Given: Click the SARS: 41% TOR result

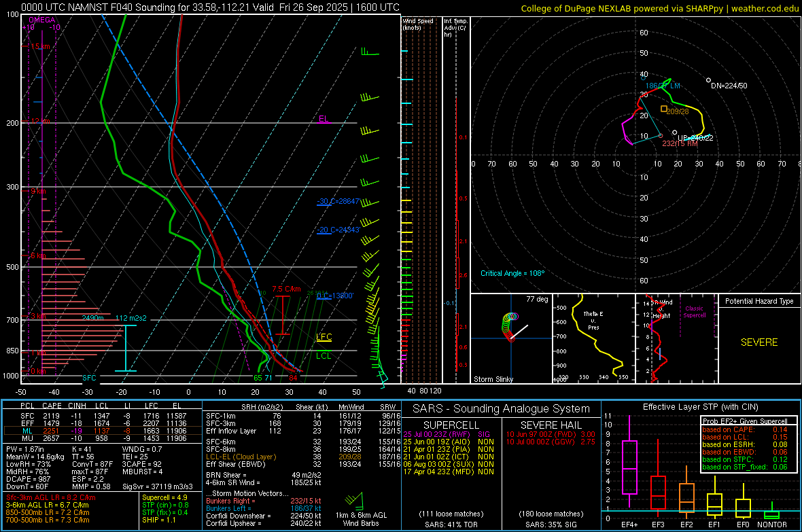Looking at the screenshot, I should click(x=451, y=525).
